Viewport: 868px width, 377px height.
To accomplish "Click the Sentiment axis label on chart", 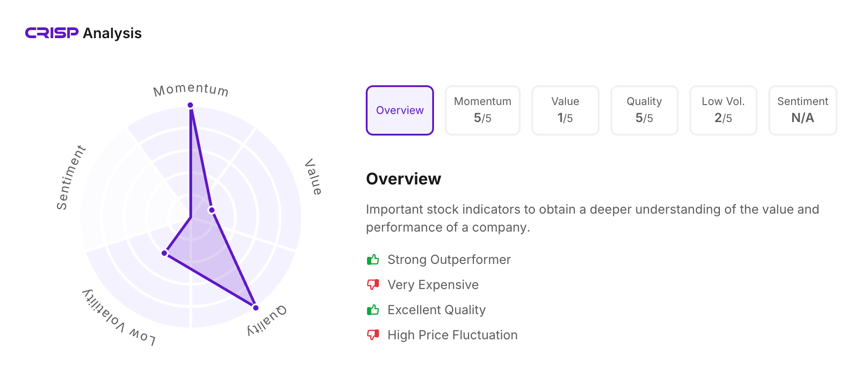I will click(70, 177).
